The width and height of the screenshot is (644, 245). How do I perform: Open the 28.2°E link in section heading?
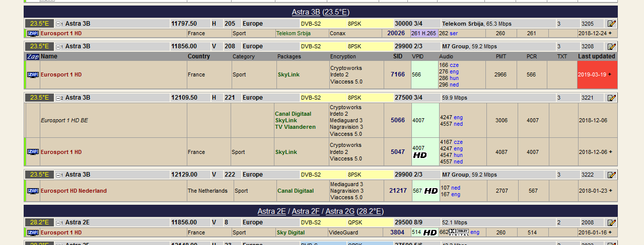[370, 211]
